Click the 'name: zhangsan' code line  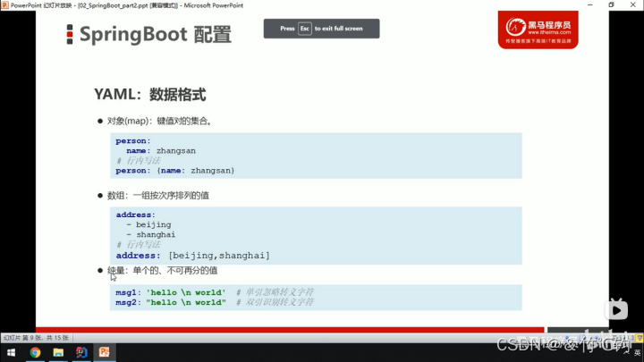click(161, 151)
